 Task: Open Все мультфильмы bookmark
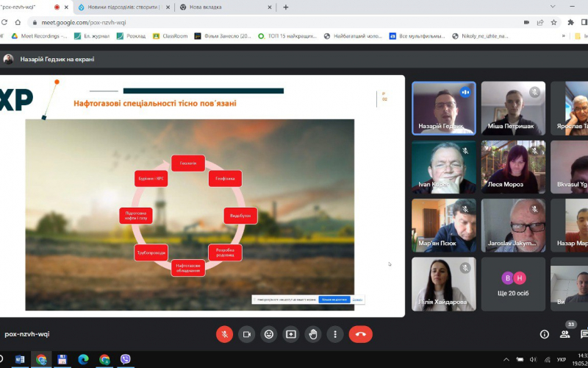click(x=417, y=36)
